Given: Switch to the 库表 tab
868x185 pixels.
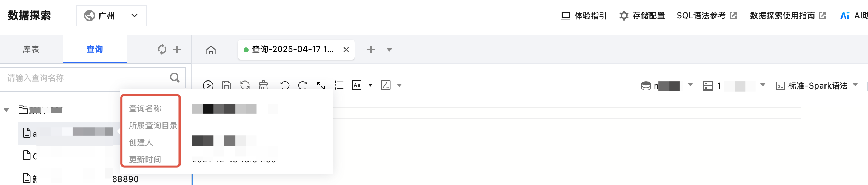Looking at the screenshot, I should pyautogui.click(x=31, y=49).
